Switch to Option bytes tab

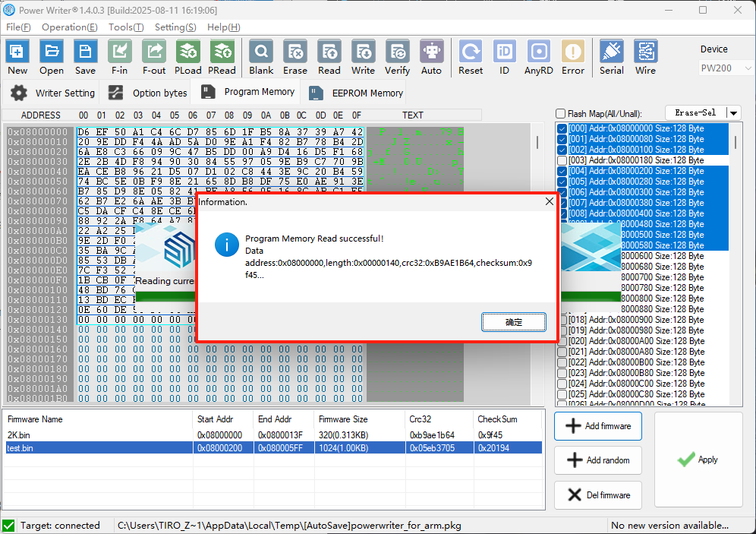[147, 93]
